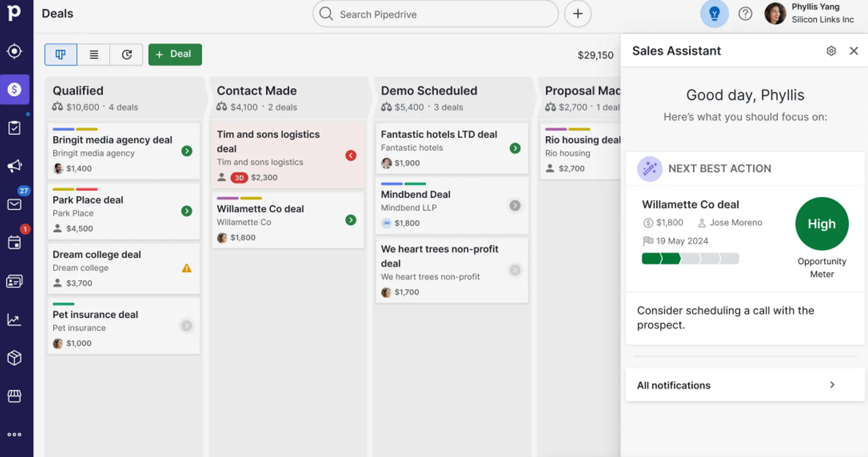
Task: Open the Rio housing deal card
Action: pos(580,151)
